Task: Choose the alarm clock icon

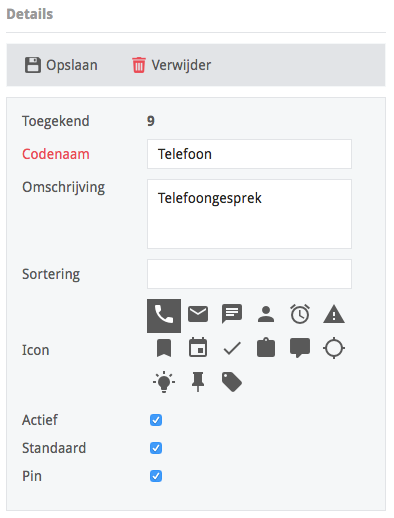Action: [x=300, y=314]
